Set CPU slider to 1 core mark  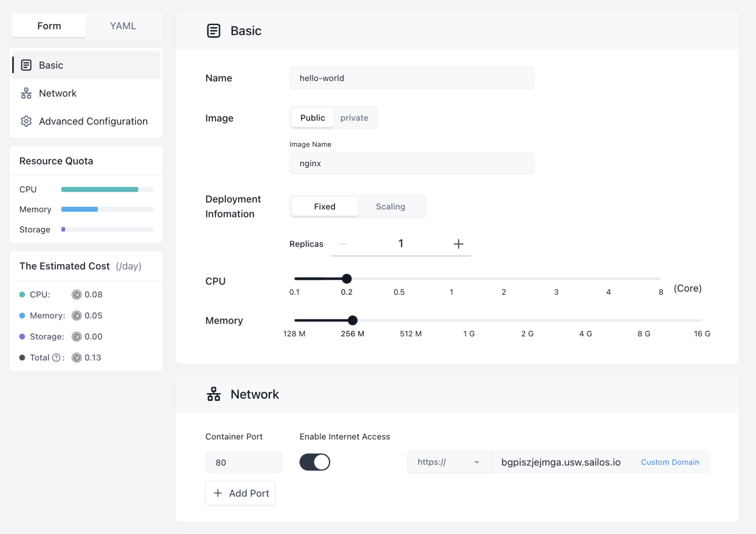coord(451,279)
